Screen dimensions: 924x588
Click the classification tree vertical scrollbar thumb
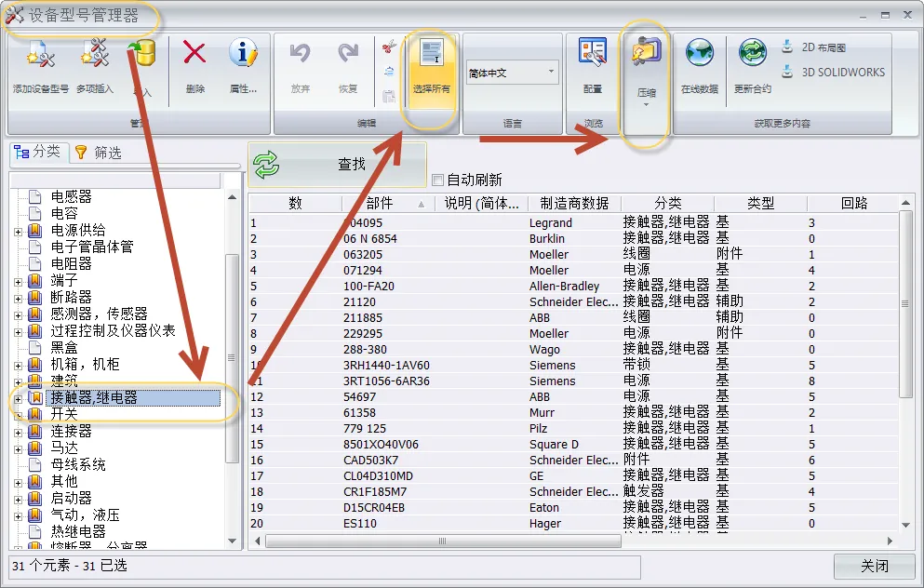232,358
